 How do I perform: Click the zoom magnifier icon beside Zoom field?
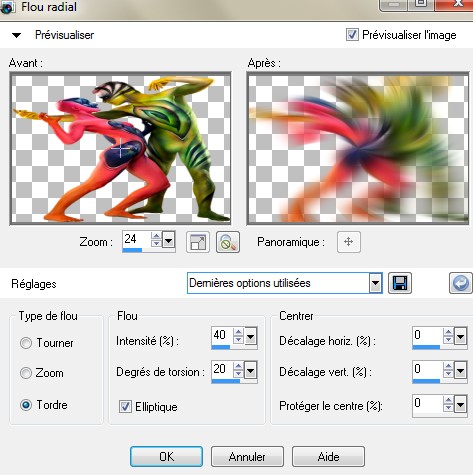228,242
